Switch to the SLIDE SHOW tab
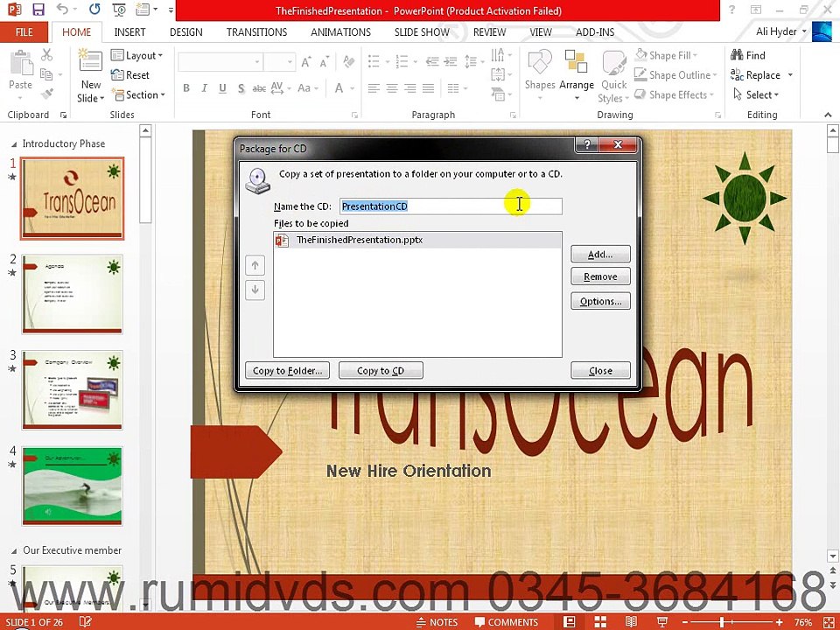This screenshot has width=840, height=630. [x=422, y=32]
